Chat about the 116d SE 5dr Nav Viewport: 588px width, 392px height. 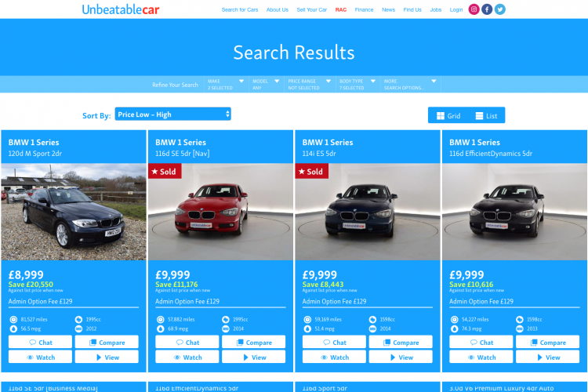click(187, 342)
